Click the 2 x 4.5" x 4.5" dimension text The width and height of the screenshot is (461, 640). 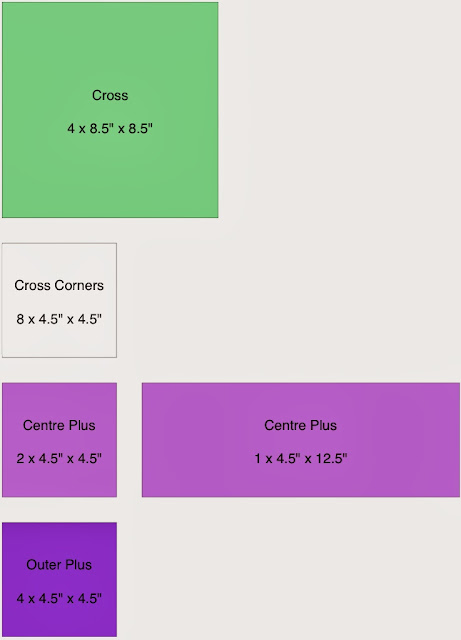[59, 458]
